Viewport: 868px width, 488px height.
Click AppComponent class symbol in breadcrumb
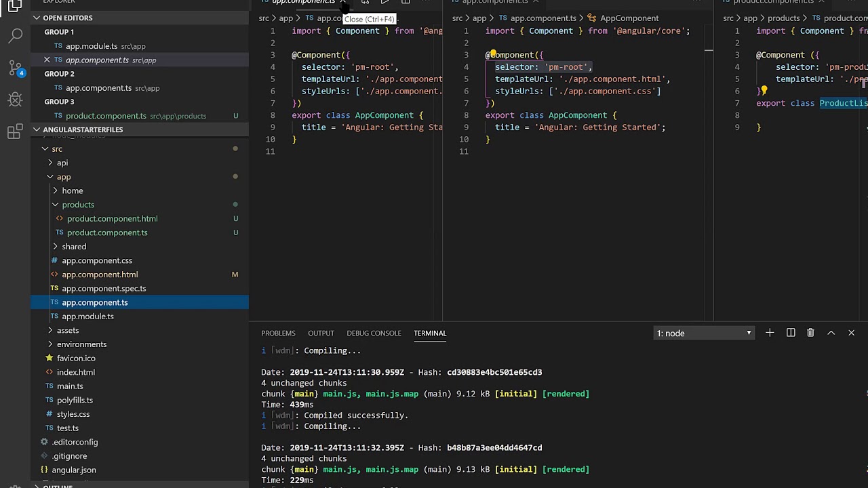pos(629,18)
